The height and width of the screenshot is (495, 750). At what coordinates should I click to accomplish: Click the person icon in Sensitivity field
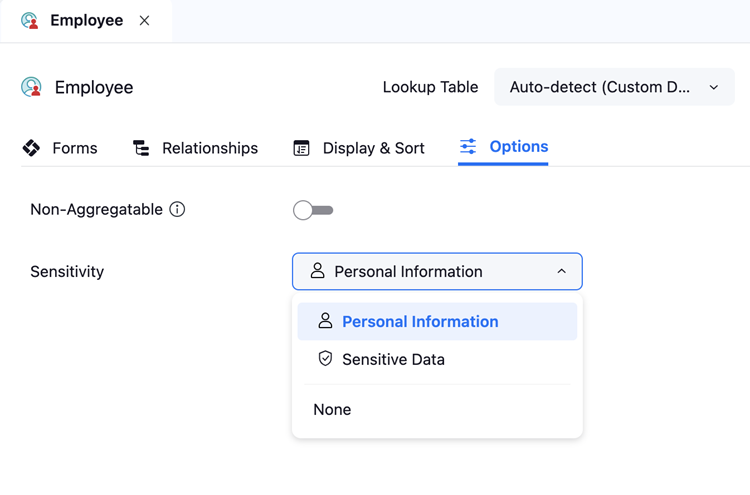[317, 271]
